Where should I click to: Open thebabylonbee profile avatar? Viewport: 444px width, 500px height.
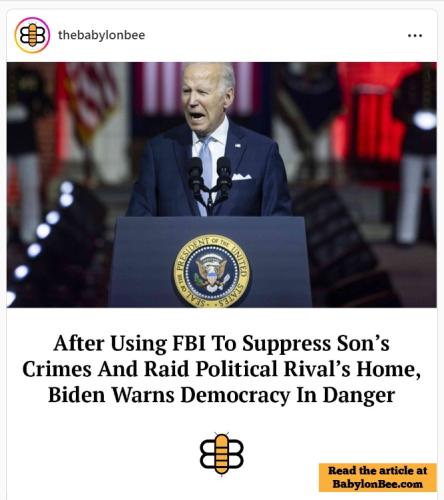pos(32,35)
